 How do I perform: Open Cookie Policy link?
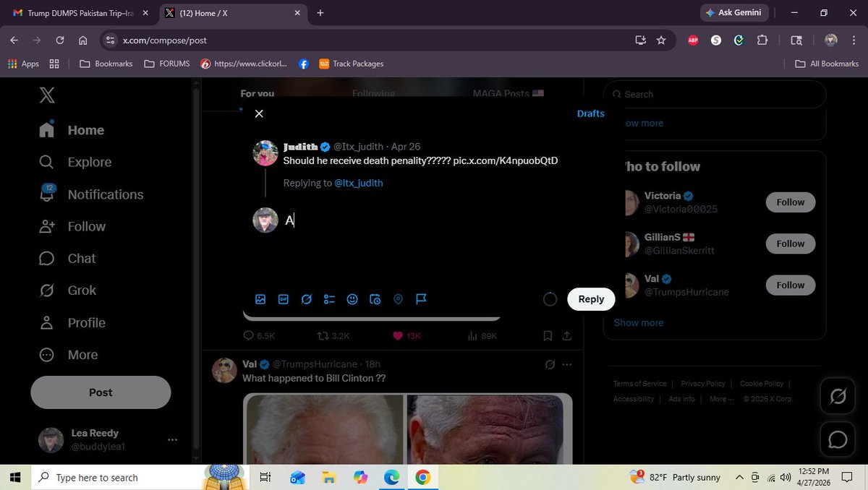[762, 384]
